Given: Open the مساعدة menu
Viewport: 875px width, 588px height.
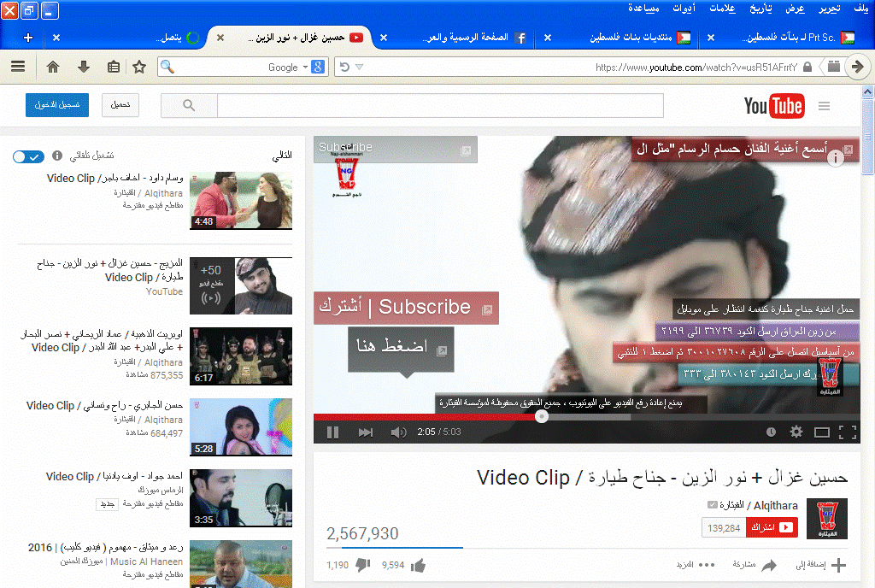Looking at the screenshot, I should 643,9.
